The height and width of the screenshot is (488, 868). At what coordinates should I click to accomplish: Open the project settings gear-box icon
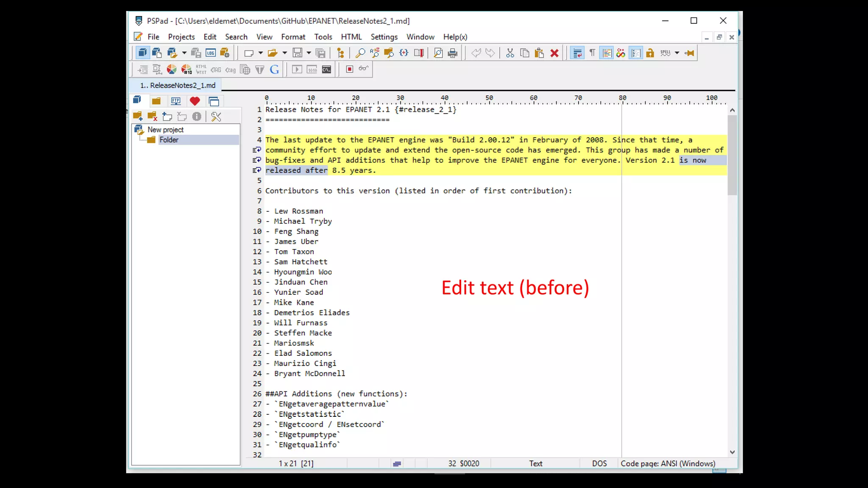[225, 53]
